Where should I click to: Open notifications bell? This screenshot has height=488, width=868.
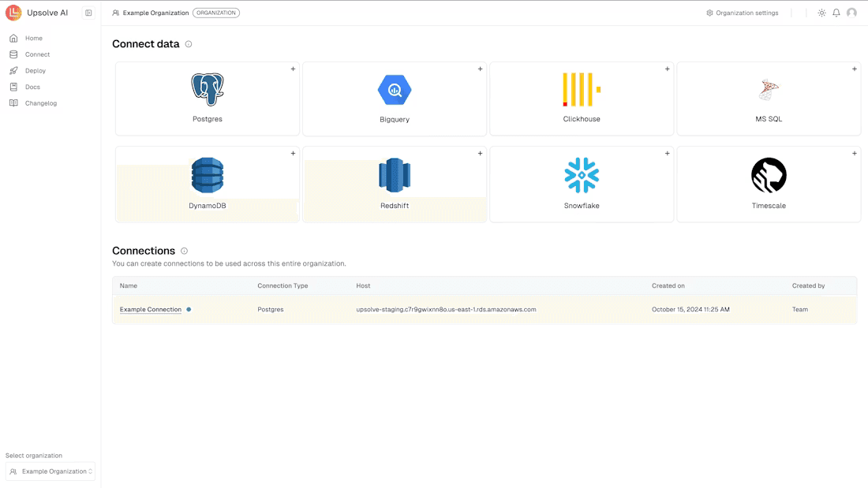836,13
